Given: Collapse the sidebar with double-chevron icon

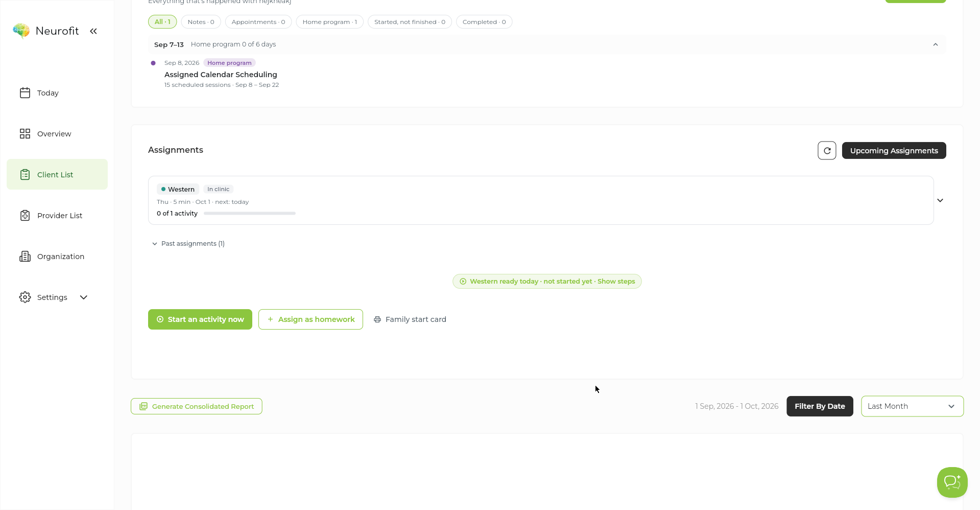Looking at the screenshot, I should coord(93,31).
